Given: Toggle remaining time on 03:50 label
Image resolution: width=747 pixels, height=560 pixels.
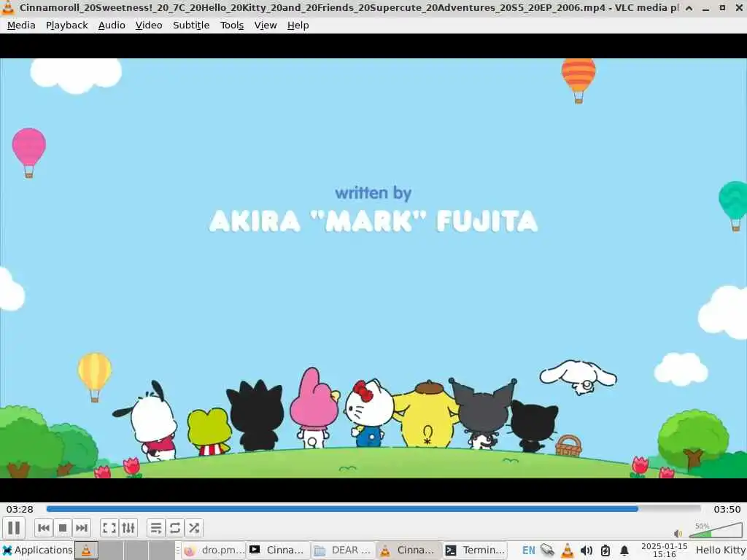Looking at the screenshot, I should pyautogui.click(x=727, y=509).
